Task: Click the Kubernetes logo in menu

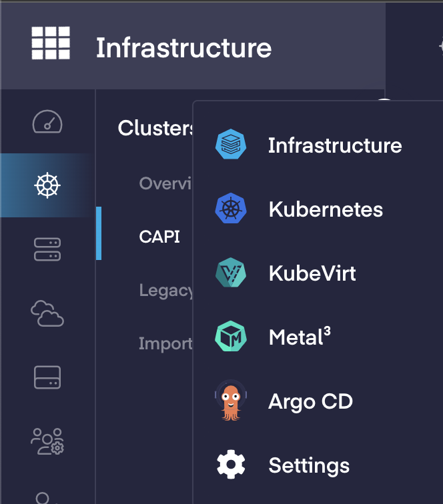Action: click(x=231, y=209)
